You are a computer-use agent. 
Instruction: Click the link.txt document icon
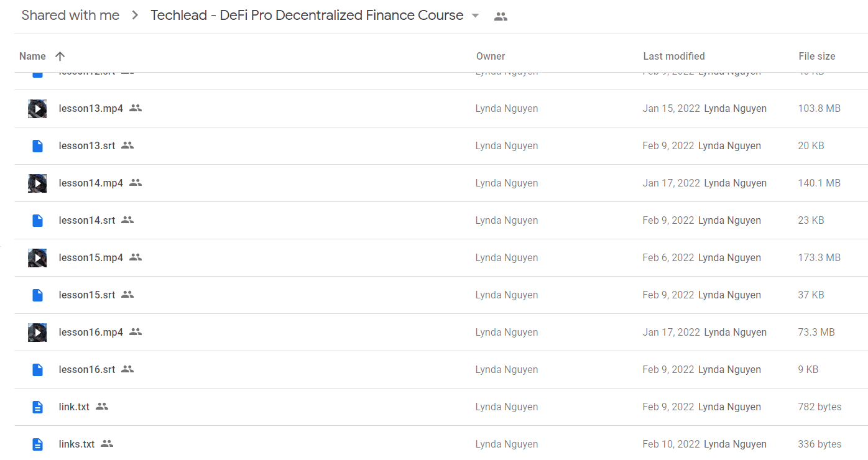[37, 407]
